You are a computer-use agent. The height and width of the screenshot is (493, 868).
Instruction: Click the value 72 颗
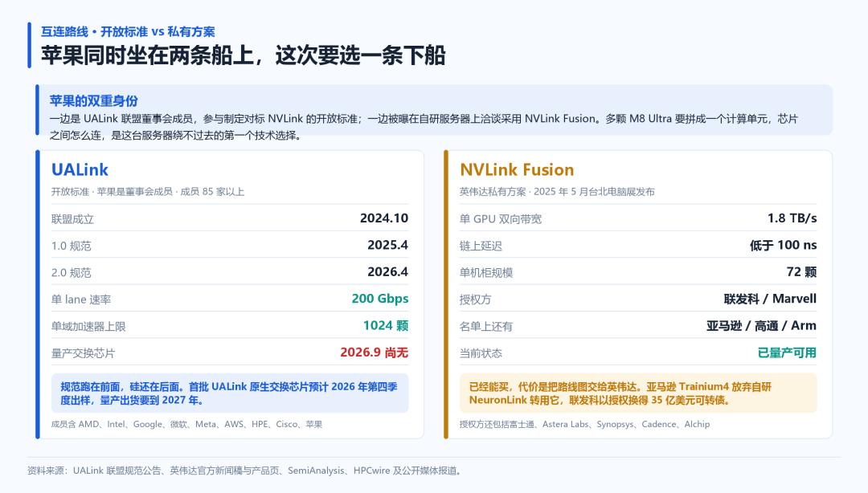point(801,271)
